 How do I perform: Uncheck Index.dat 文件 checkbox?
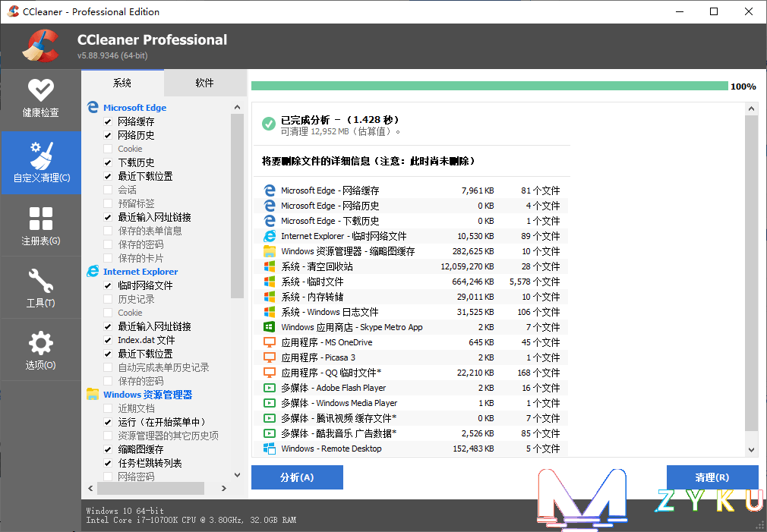(108, 340)
